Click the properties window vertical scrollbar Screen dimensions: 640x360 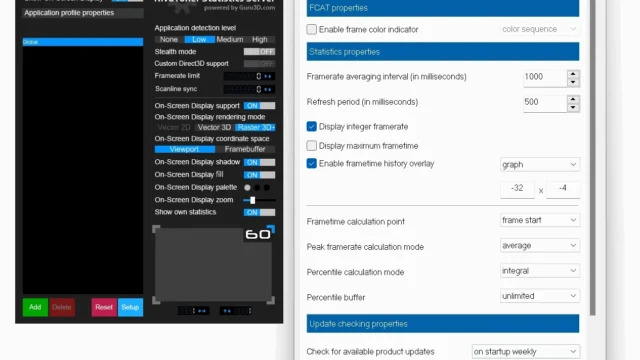pos(593,157)
